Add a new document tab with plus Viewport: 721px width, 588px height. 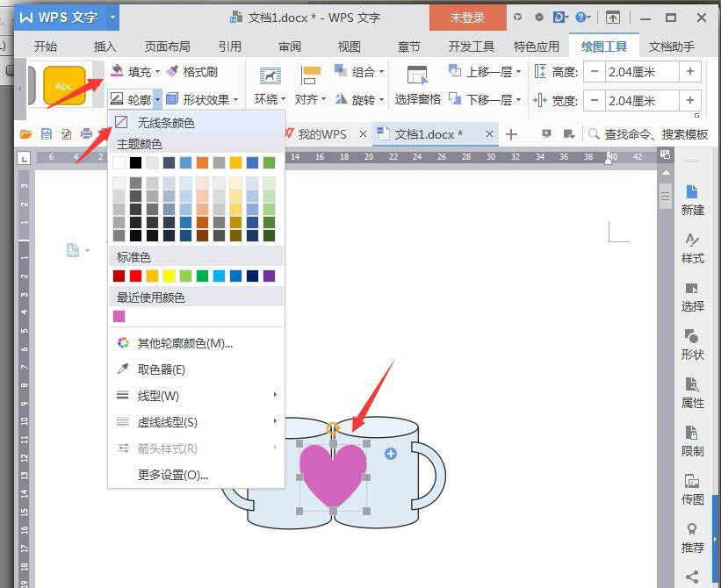(x=511, y=134)
